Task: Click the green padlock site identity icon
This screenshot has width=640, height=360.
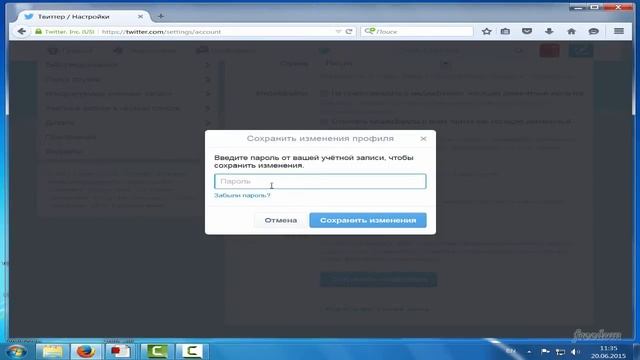Action: [x=38, y=31]
